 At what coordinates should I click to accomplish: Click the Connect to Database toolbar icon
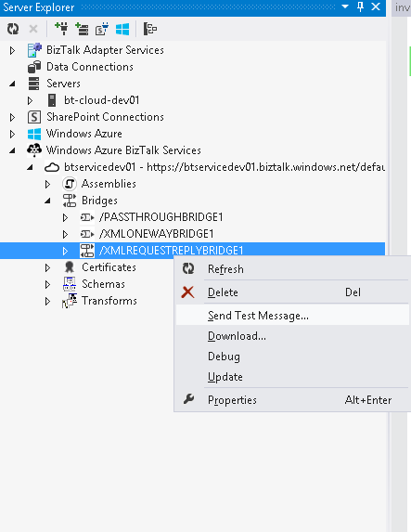(61, 29)
